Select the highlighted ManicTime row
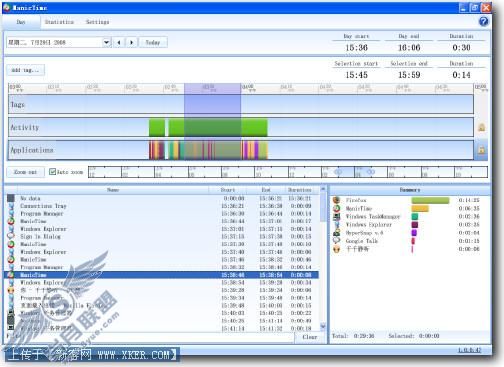This screenshot has width=504, height=367. (x=162, y=275)
